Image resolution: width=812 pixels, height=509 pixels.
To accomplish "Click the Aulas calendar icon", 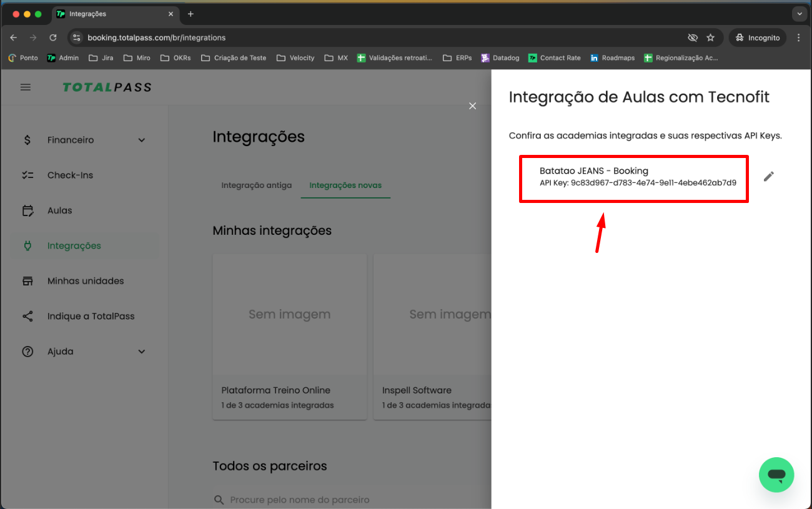I will pyautogui.click(x=27, y=210).
